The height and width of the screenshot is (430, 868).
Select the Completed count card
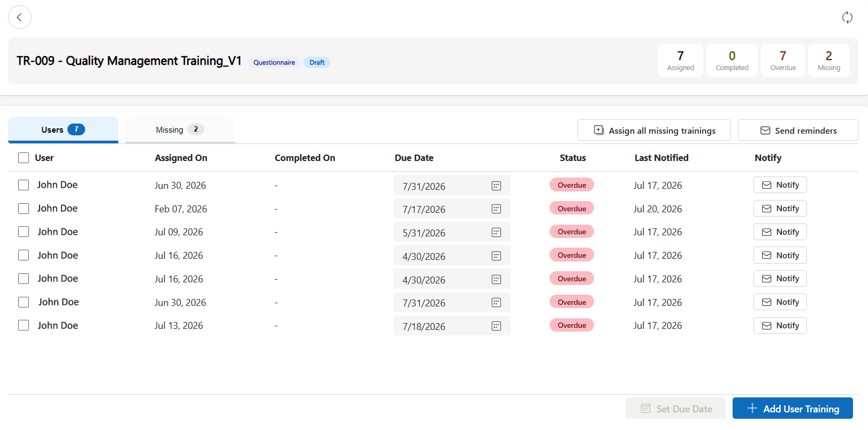coord(732,60)
